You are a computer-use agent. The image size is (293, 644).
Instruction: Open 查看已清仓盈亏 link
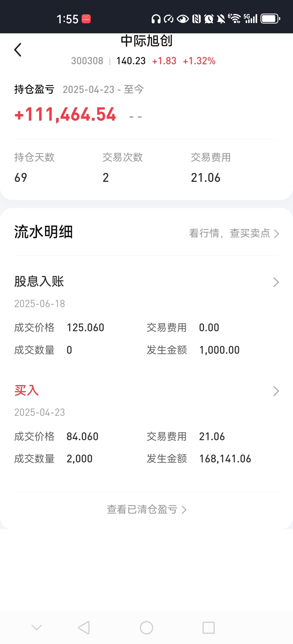146,510
